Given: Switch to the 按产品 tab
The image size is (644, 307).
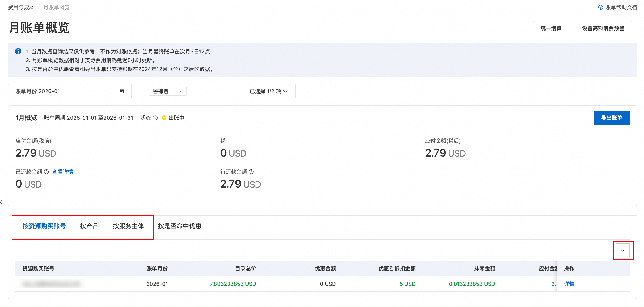Looking at the screenshot, I should point(89,226).
